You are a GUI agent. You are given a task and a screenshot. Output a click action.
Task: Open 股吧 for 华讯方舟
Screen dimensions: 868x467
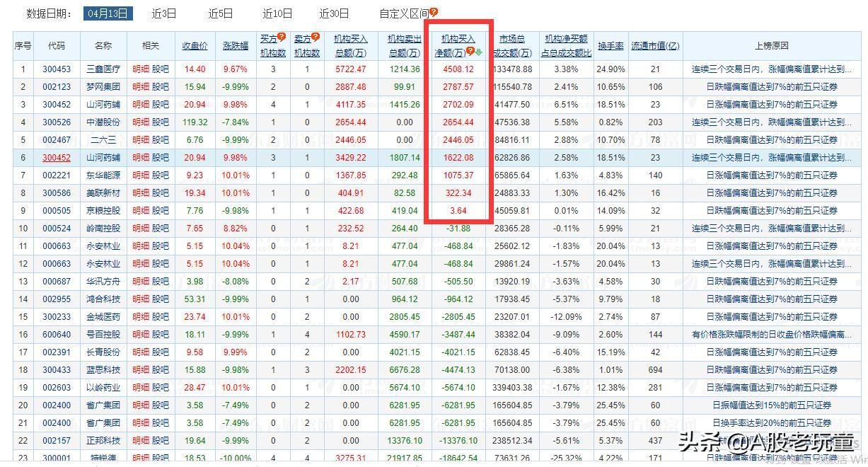click(x=161, y=282)
